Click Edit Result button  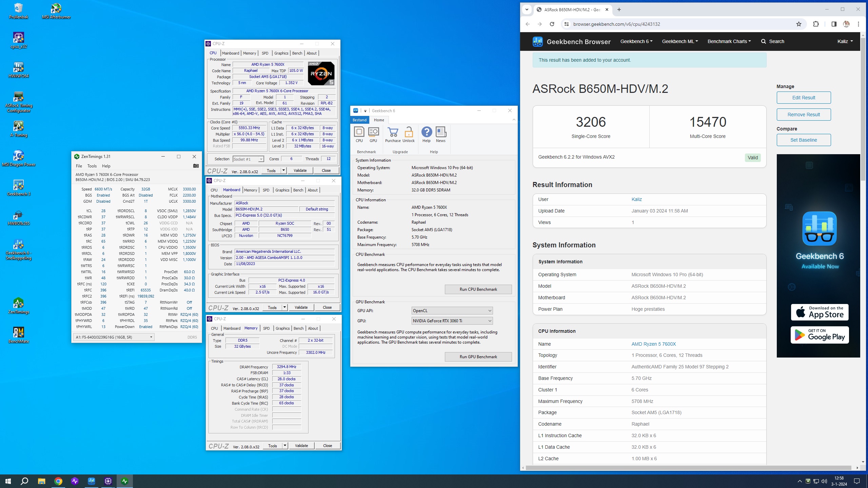coord(804,98)
